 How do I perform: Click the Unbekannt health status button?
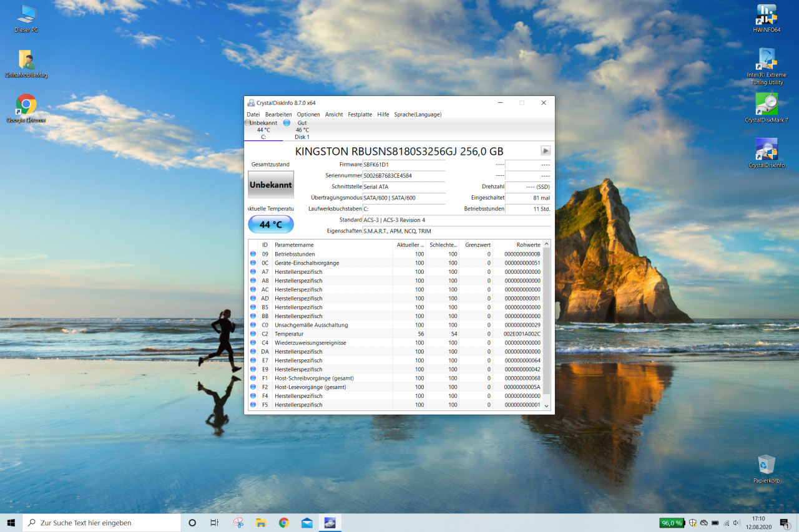[271, 185]
